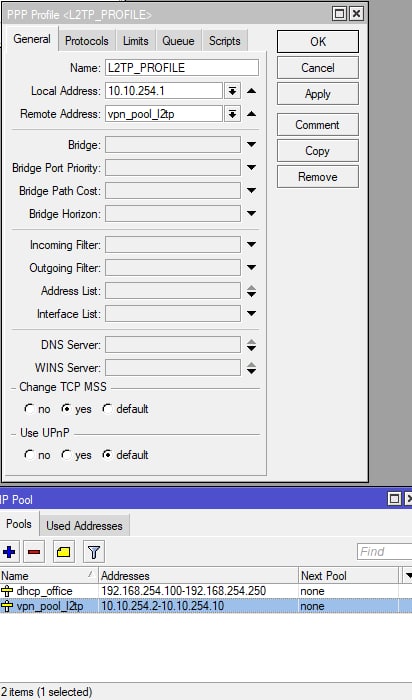
Task: Switch to the Queue tab
Action: click(x=178, y=41)
